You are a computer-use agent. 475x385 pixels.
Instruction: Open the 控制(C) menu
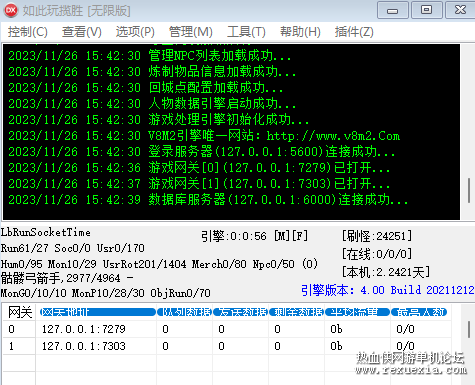(28, 32)
